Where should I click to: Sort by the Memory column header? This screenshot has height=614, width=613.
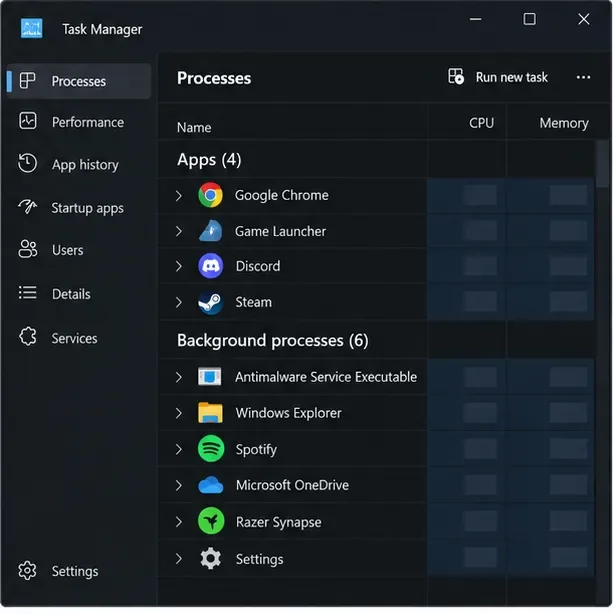coord(564,123)
